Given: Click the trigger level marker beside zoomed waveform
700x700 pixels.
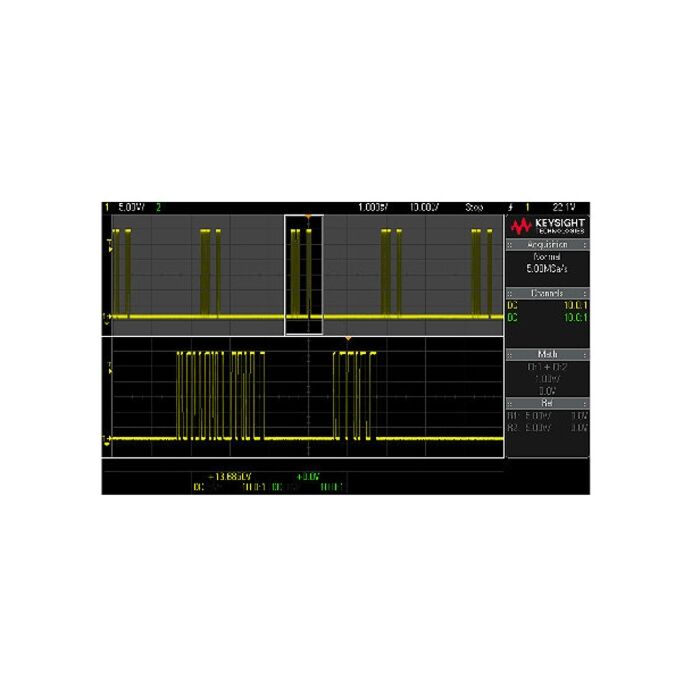Looking at the screenshot, I should [106, 367].
